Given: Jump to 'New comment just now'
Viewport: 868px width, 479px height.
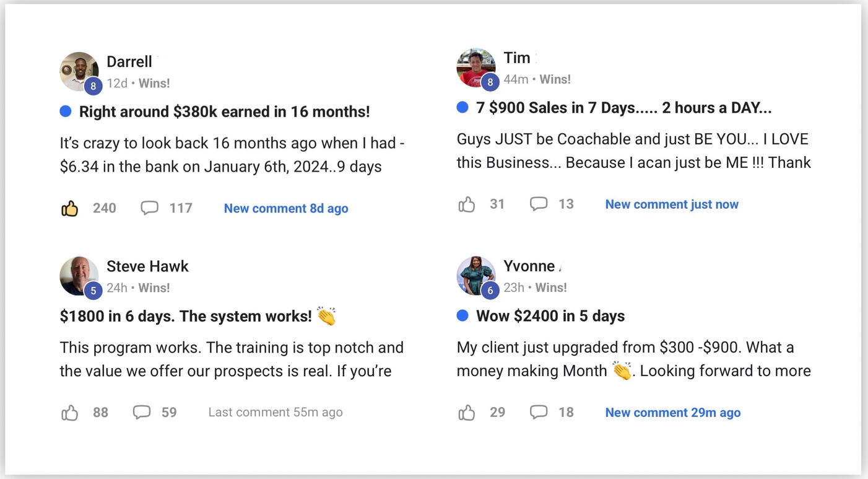Looking at the screenshot, I should (x=672, y=204).
